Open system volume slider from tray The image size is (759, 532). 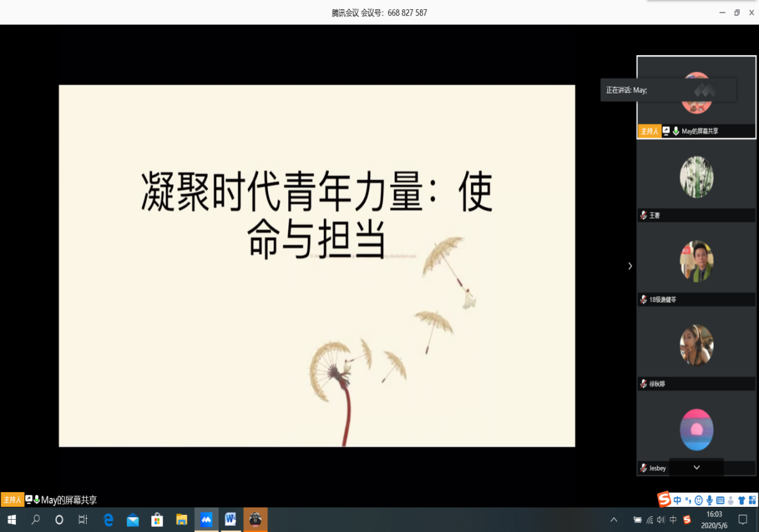(661, 519)
